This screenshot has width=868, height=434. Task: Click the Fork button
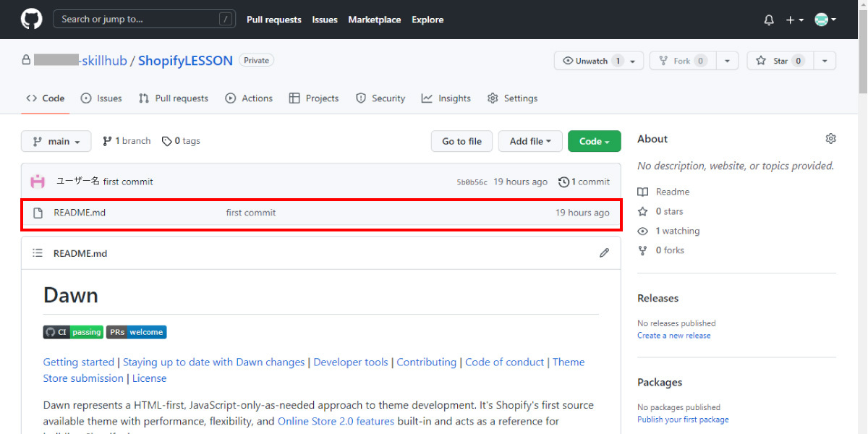click(x=681, y=61)
